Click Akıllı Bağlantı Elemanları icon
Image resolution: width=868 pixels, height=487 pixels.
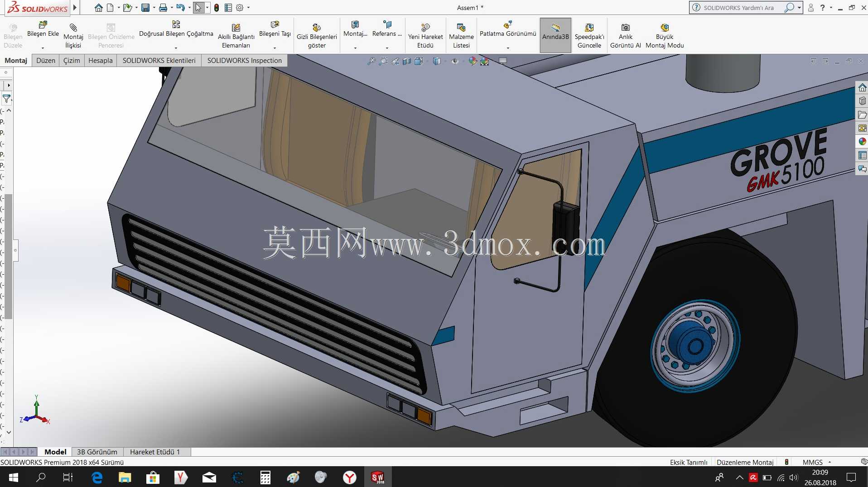point(236,28)
